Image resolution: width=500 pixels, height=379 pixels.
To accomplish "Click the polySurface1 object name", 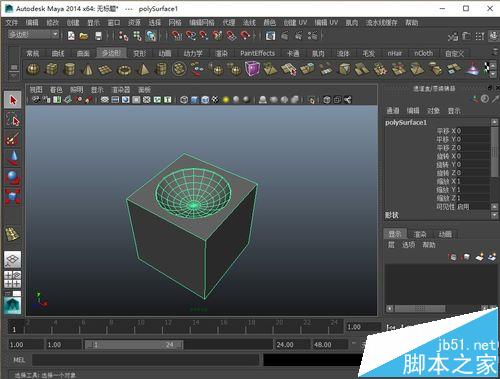I will pos(406,122).
